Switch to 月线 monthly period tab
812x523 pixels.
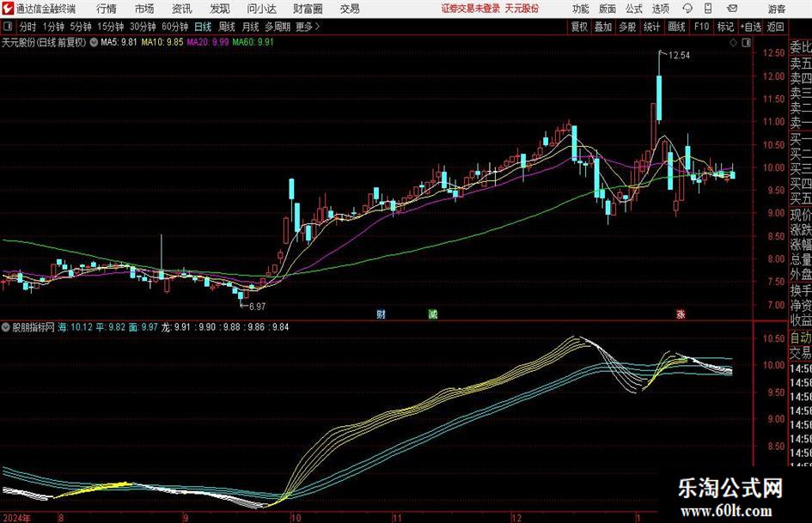pyautogui.click(x=251, y=27)
